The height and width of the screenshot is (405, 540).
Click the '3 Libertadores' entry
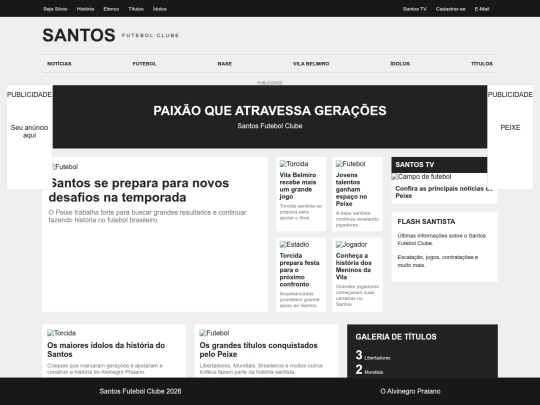pos(373,355)
